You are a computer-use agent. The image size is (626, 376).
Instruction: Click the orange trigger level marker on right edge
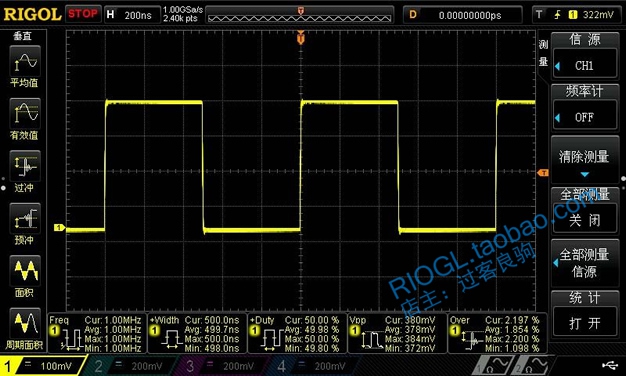point(543,172)
